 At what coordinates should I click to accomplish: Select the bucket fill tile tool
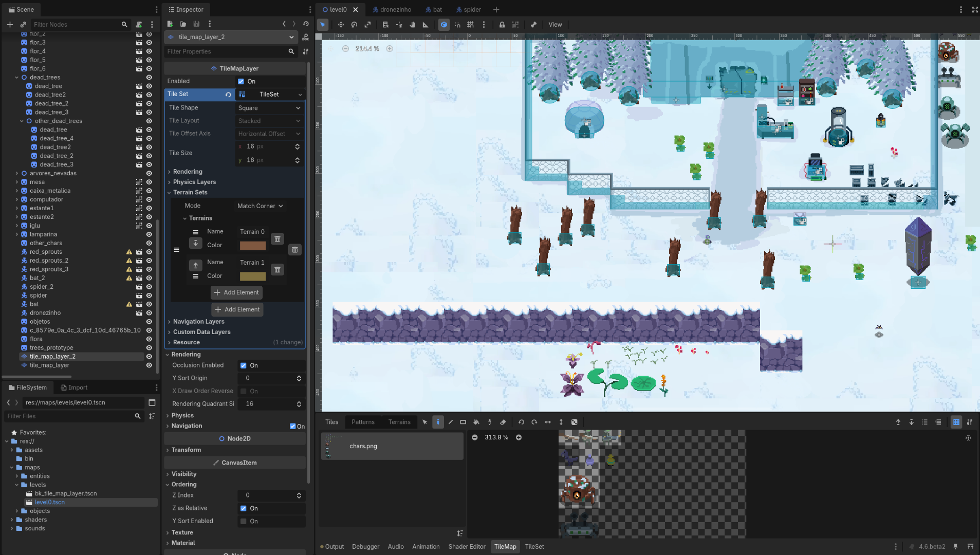pos(476,422)
